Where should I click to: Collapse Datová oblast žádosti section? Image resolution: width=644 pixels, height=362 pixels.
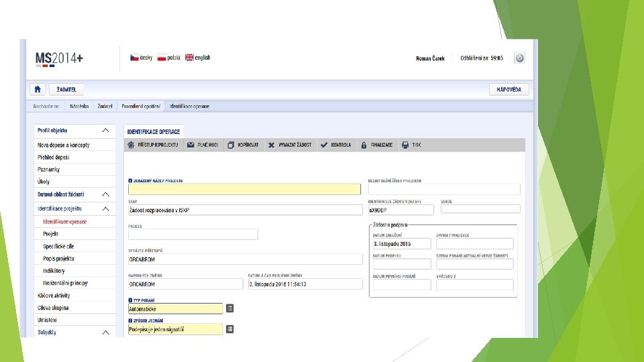coord(105,194)
